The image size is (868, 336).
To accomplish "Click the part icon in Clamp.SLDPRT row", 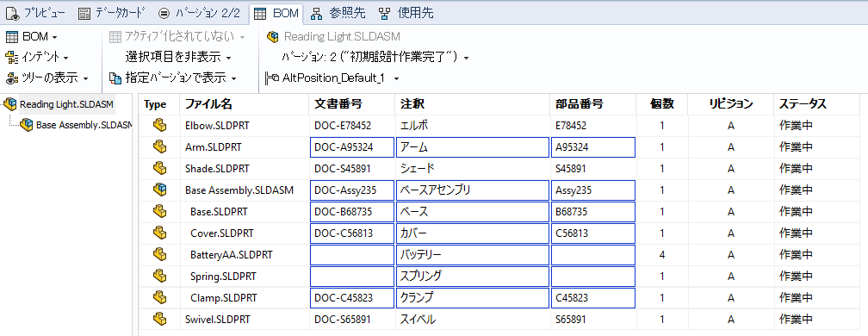I will (160, 297).
